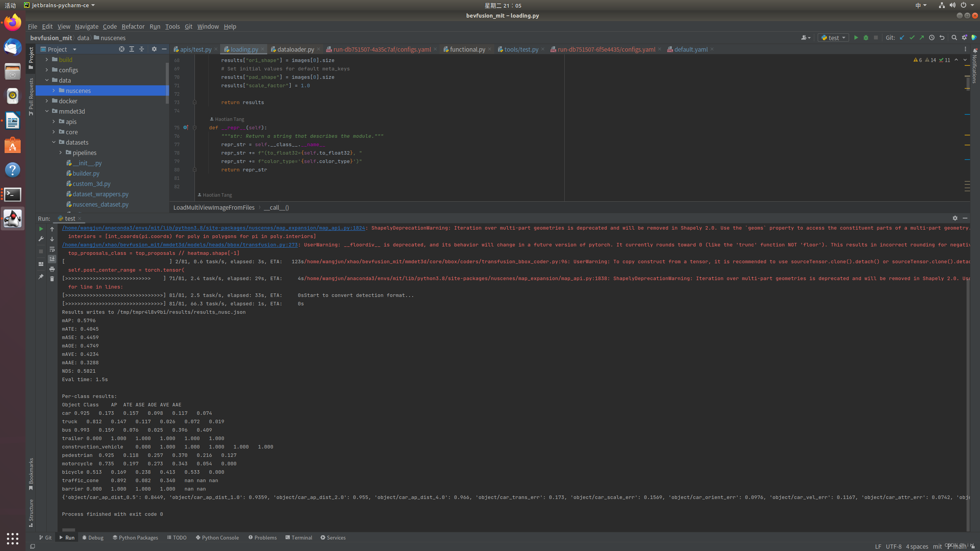Click the Clear All trash icon in Run panel
980x551 pixels.
coord(52,279)
